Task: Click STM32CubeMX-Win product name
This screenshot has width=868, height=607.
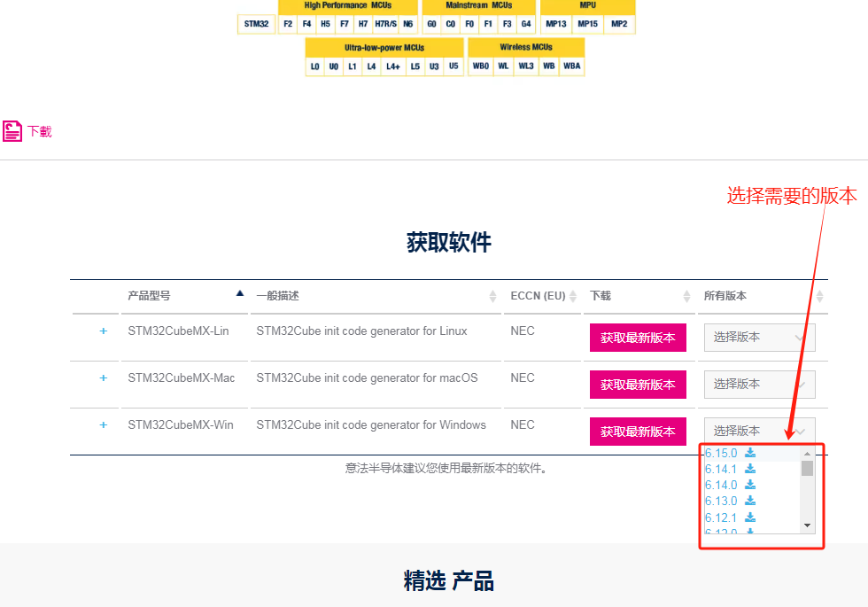Action: coord(181,425)
